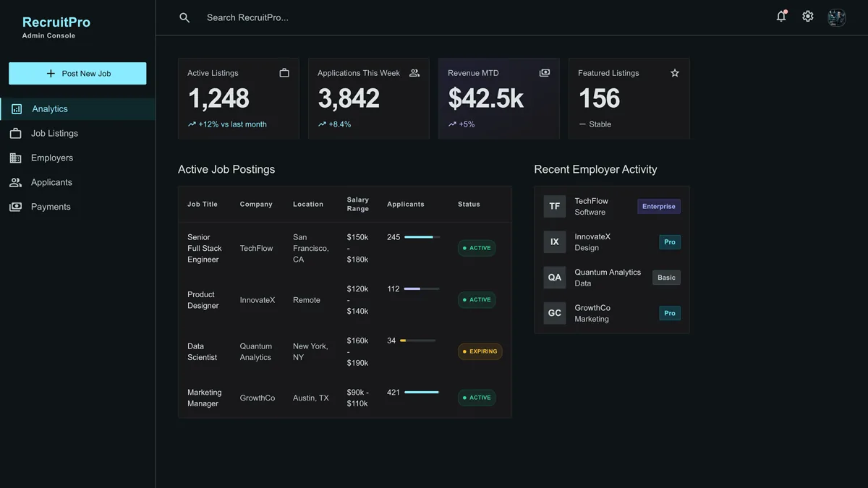868x488 pixels.
Task: Click the Job Title column header
Action: (x=203, y=205)
